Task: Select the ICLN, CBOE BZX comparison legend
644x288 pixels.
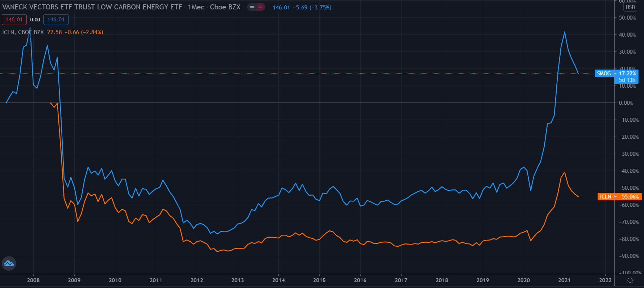Action: (23, 32)
